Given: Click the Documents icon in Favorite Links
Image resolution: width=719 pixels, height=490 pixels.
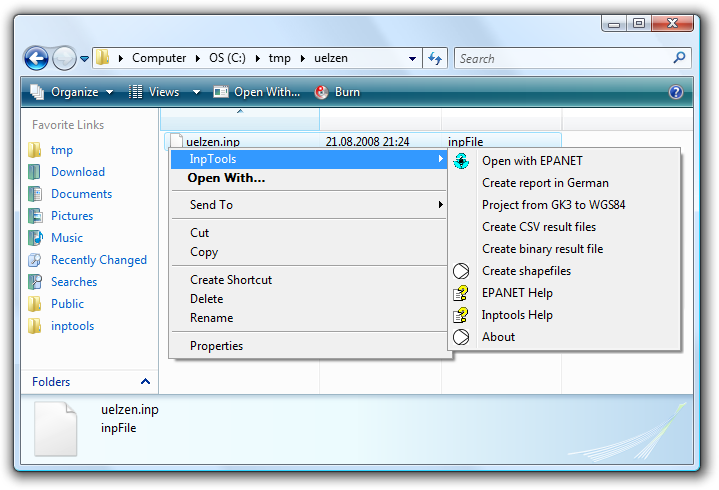Looking at the screenshot, I should (x=35, y=194).
